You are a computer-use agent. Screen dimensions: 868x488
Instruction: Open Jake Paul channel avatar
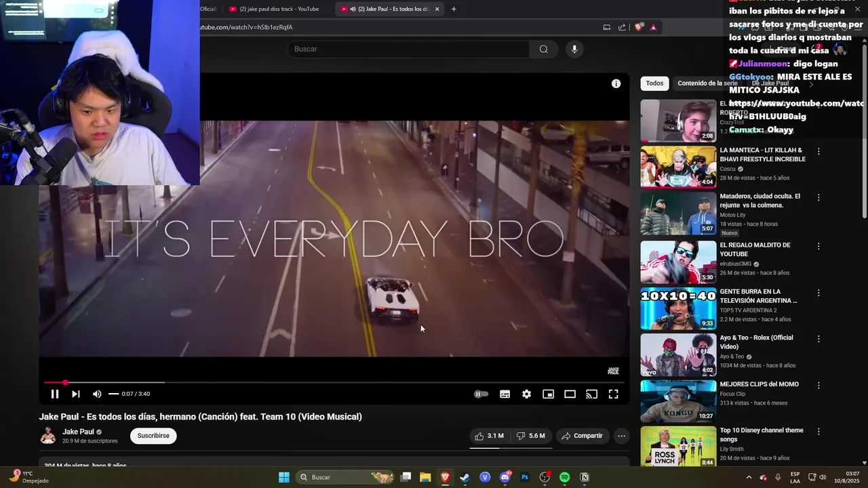48,436
